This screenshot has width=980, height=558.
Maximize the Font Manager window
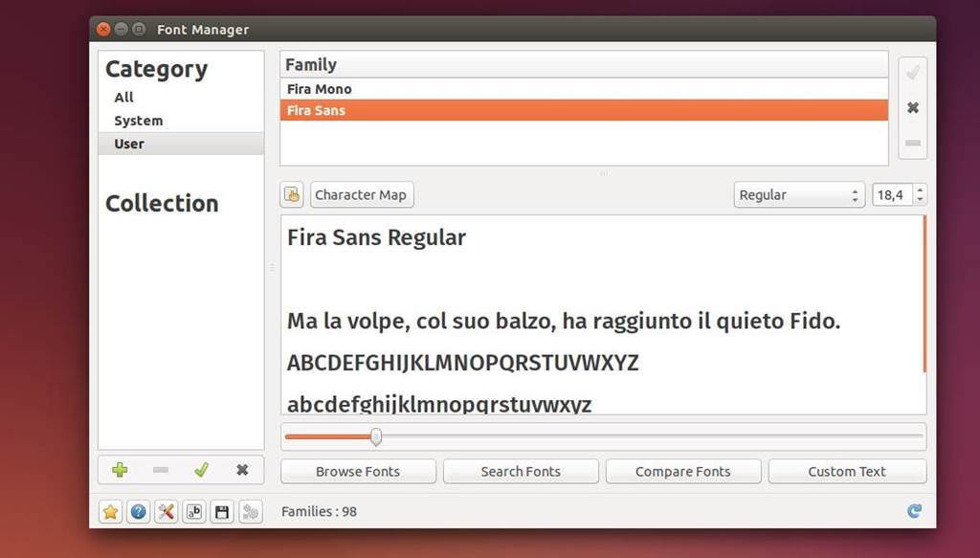click(x=139, y=29)
